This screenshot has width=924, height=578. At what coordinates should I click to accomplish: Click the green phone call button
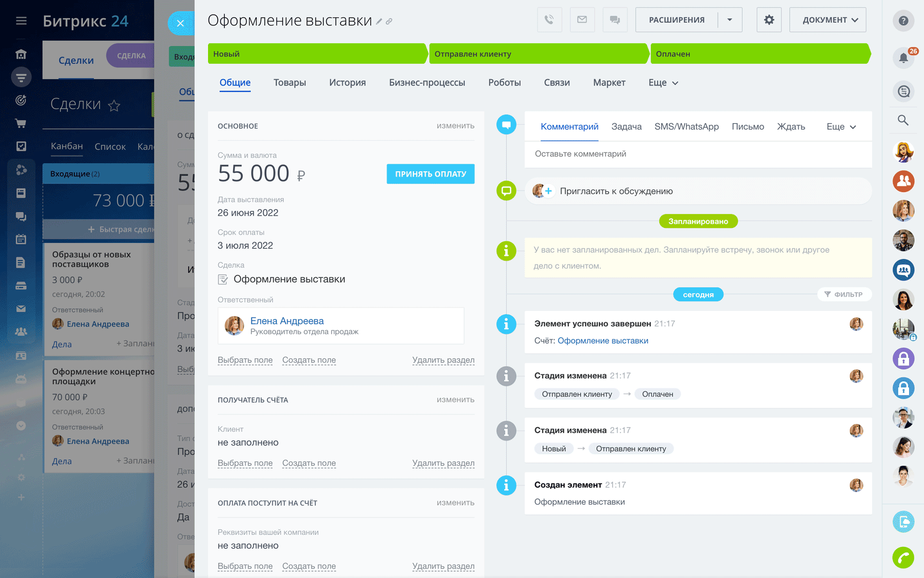[903, 558]
